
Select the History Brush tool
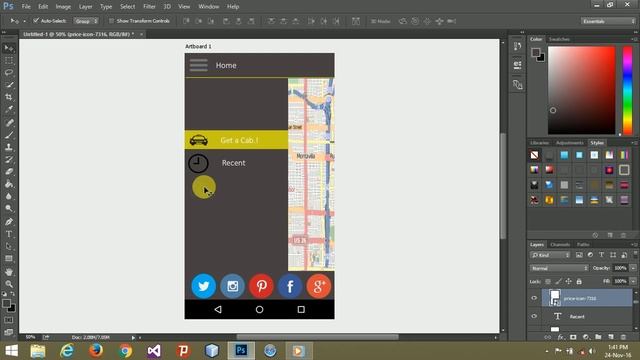click(9, 160)
